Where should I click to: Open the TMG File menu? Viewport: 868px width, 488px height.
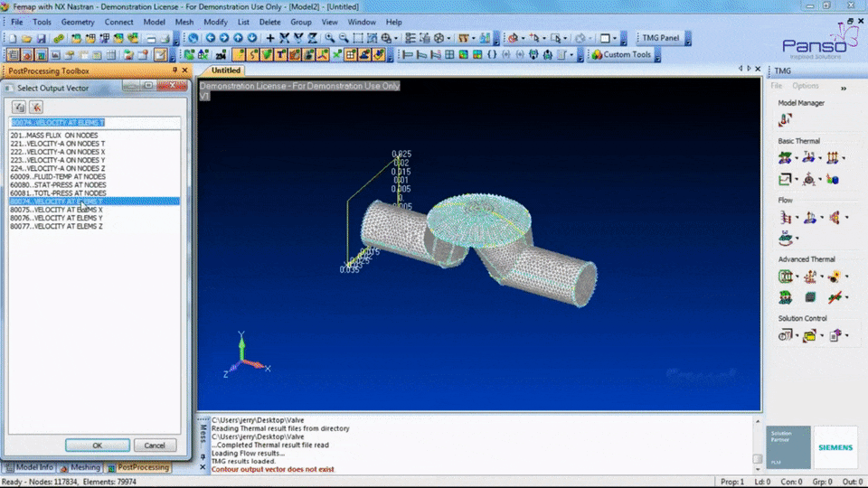pyautogui.click(x=776, y=86)
